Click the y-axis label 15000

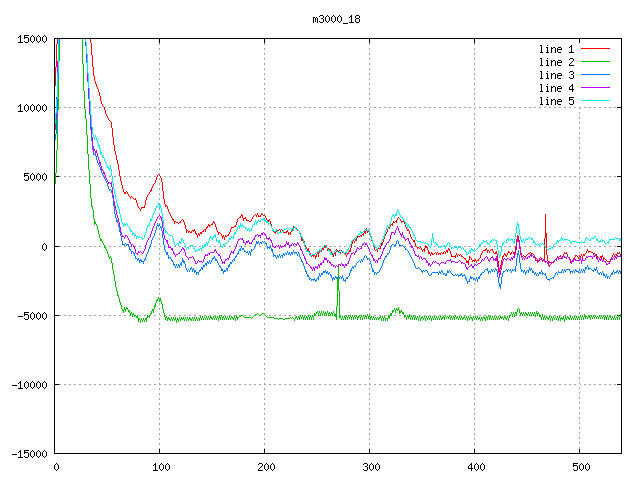click(32, 39)
